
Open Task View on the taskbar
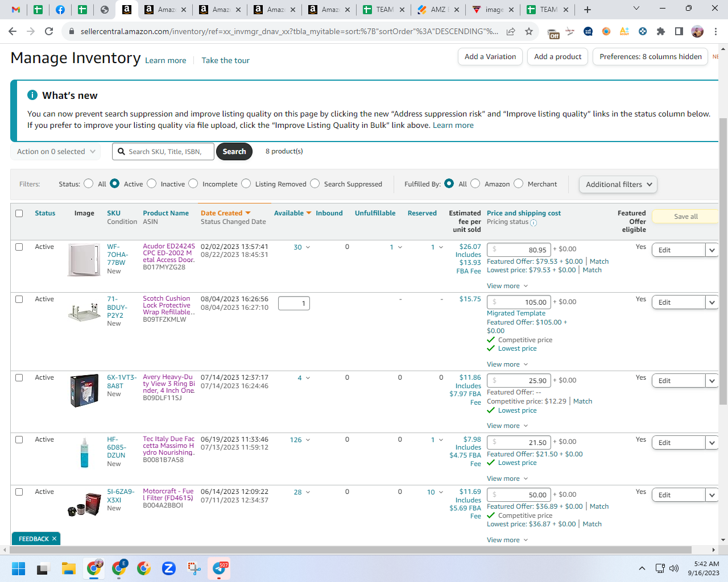click(44, 568)
